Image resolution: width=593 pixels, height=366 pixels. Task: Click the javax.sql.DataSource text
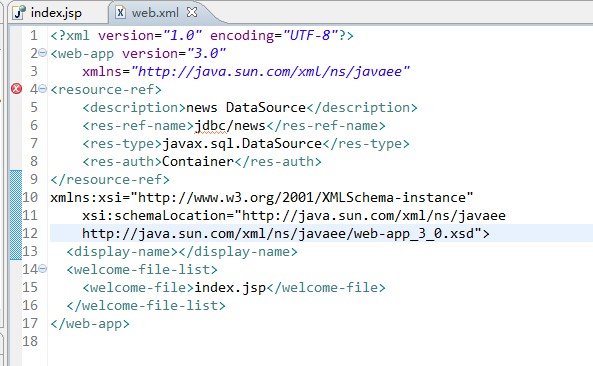tap(242, 144)
